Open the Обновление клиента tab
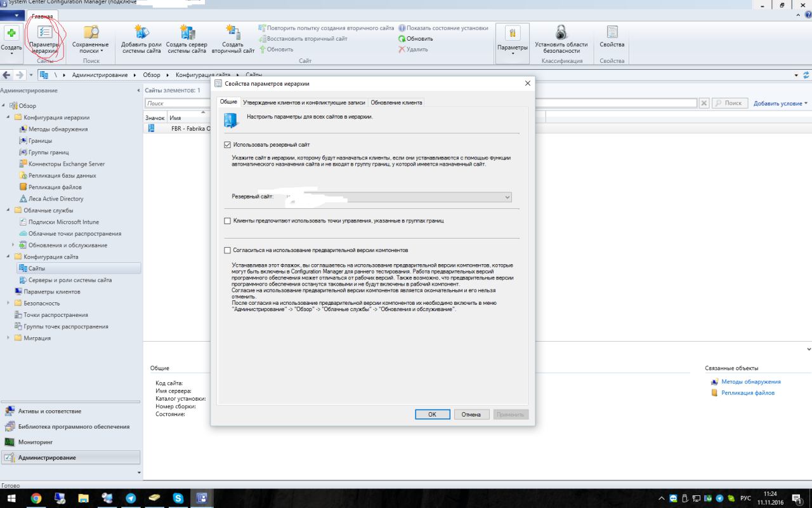 (x=396, y=102)
